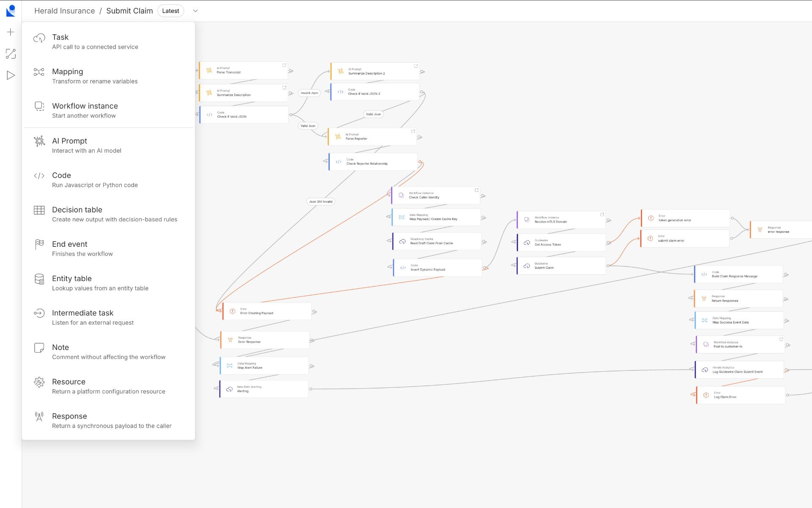Select the Decision table grid icon
Image resolution: width=812 pixels, height=508 pixels.
coord(39,210)
